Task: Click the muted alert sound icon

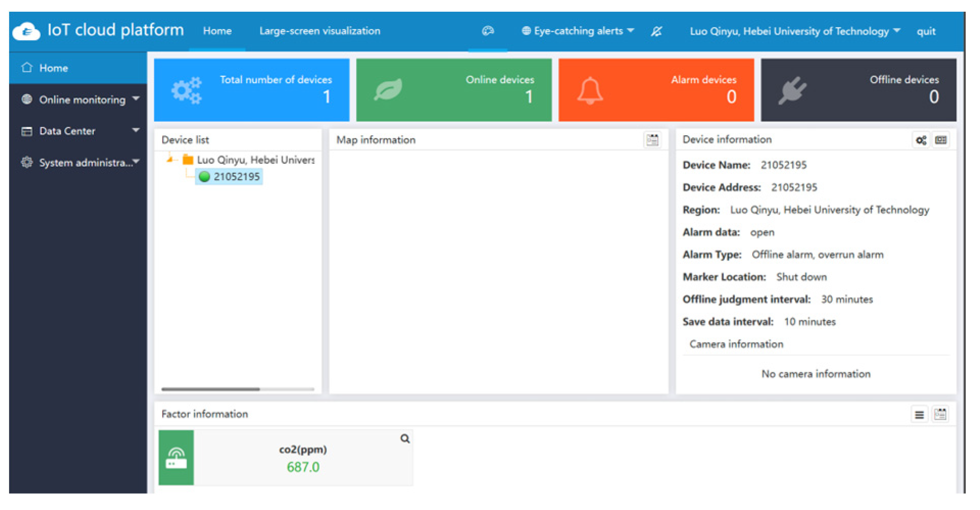Action: pos(656,32)
